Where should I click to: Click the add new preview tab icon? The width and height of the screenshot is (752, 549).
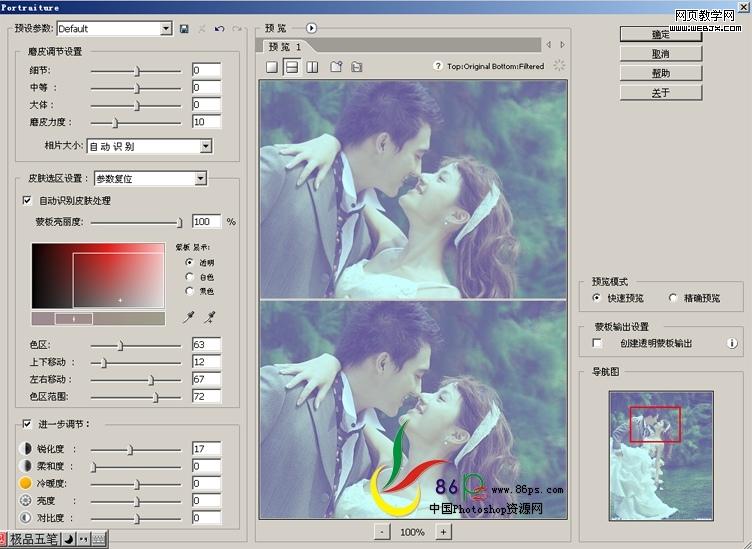click(x=336, y=67)
